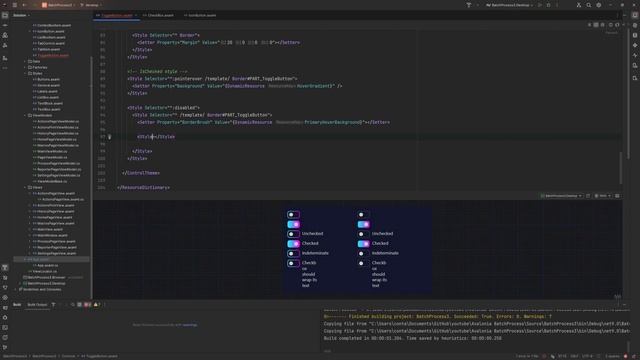Switch to IconButton.axaml tab

pyautogui.click(x=202, y=15)
